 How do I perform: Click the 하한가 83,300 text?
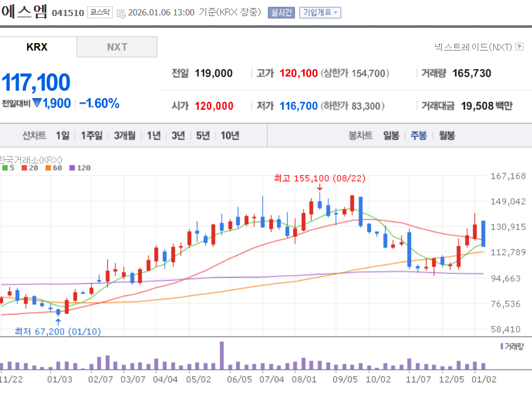(353, 106)
